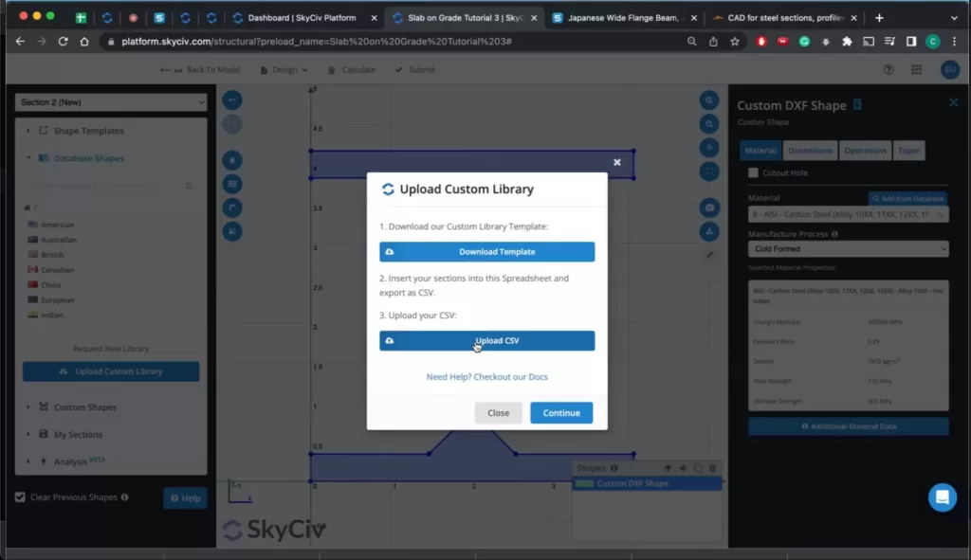This screenshot has width=971, height=560.
Task: Select the Indian shape library
Action: click(51, 315)
